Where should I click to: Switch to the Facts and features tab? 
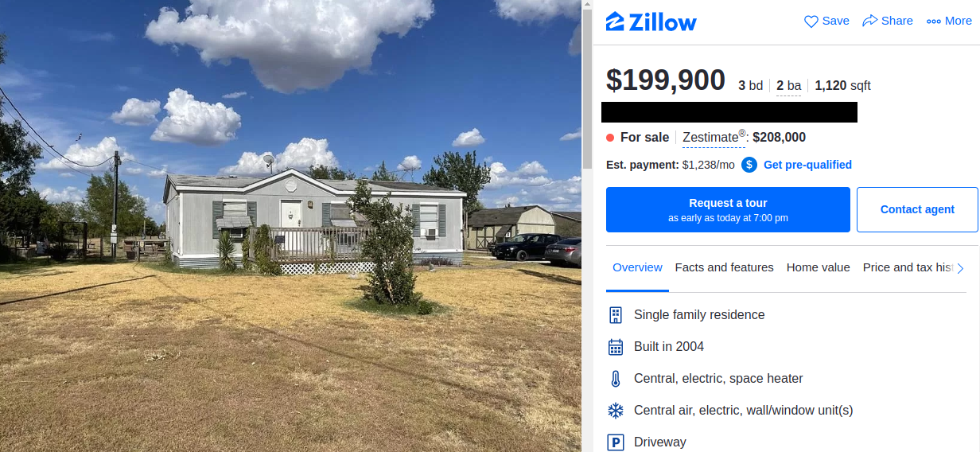pos(724,267)
